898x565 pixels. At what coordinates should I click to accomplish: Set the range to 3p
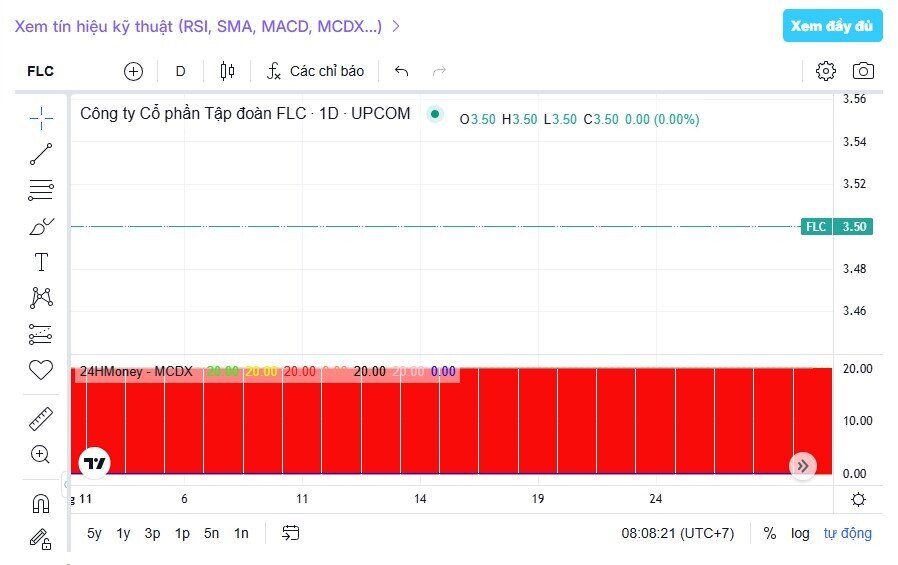152,534
